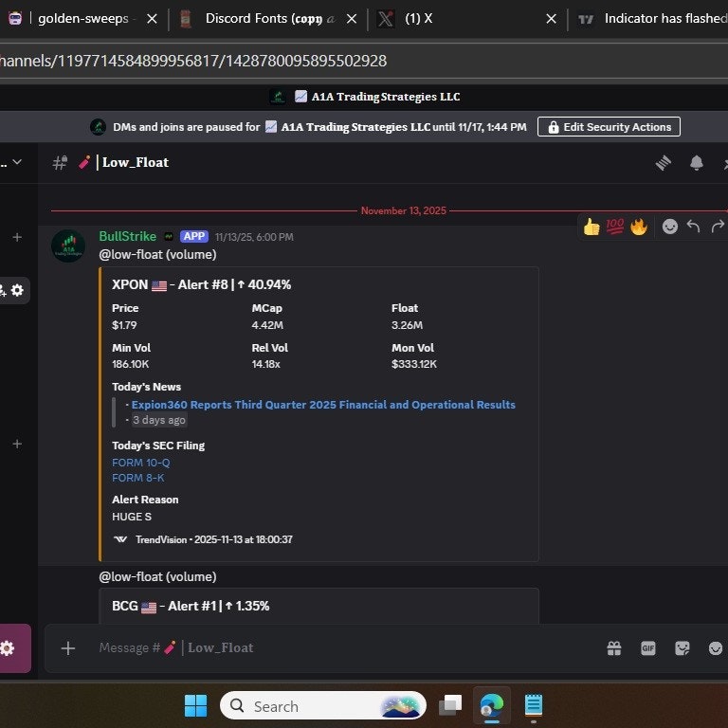
Task: Open Expion360 Third Quarter results link
Action: point(323,405)
